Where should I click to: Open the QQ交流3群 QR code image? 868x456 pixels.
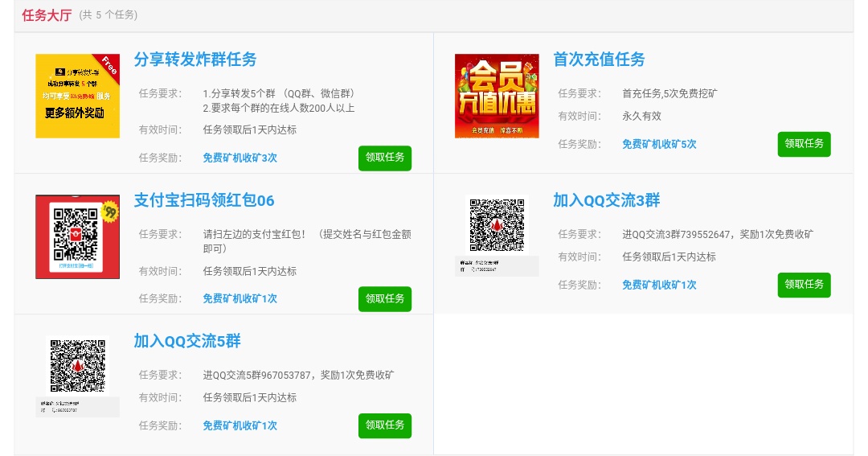pos(497,236)
